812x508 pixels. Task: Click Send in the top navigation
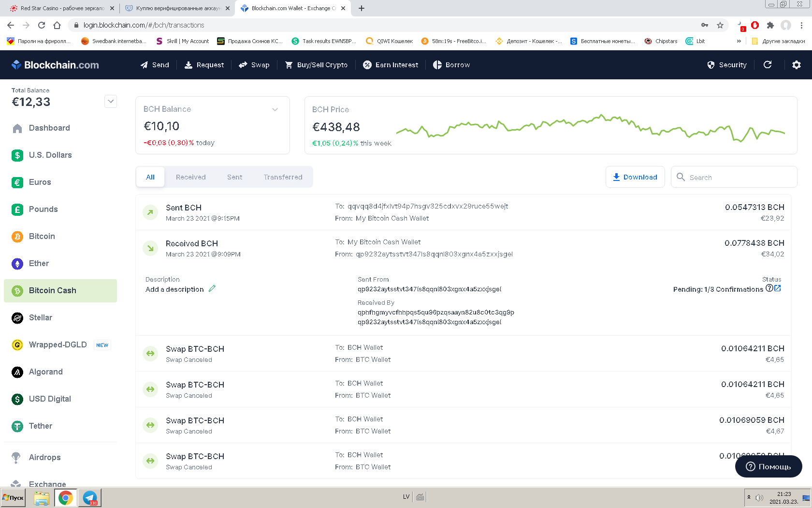(155, 65)
